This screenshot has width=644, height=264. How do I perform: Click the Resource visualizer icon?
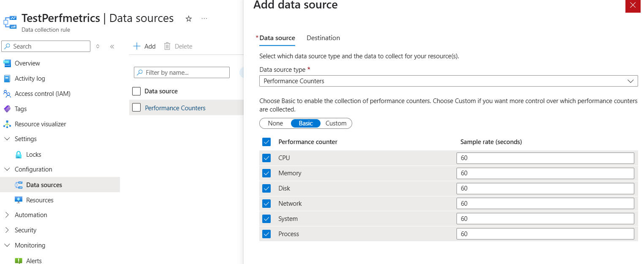pos(7,124)
